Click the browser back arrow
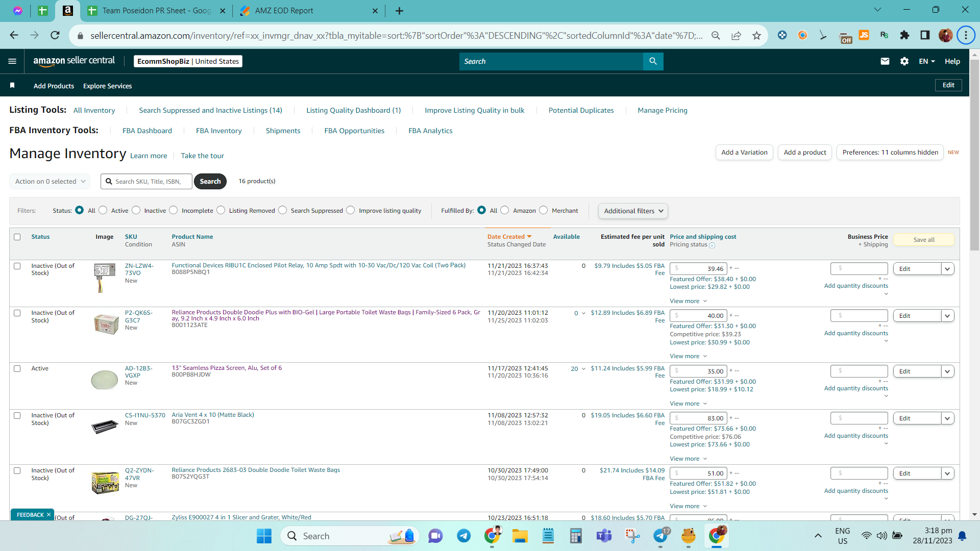 click(14, 35)
